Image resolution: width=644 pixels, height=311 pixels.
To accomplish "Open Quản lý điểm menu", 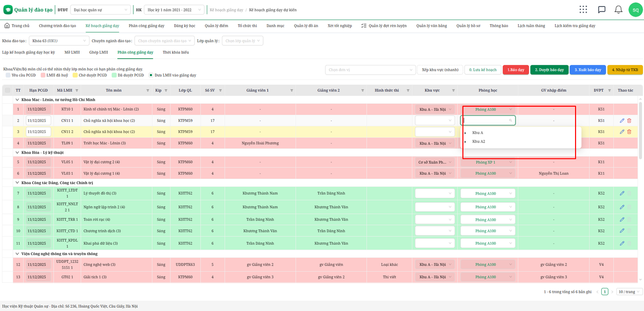I will [216, 26].
